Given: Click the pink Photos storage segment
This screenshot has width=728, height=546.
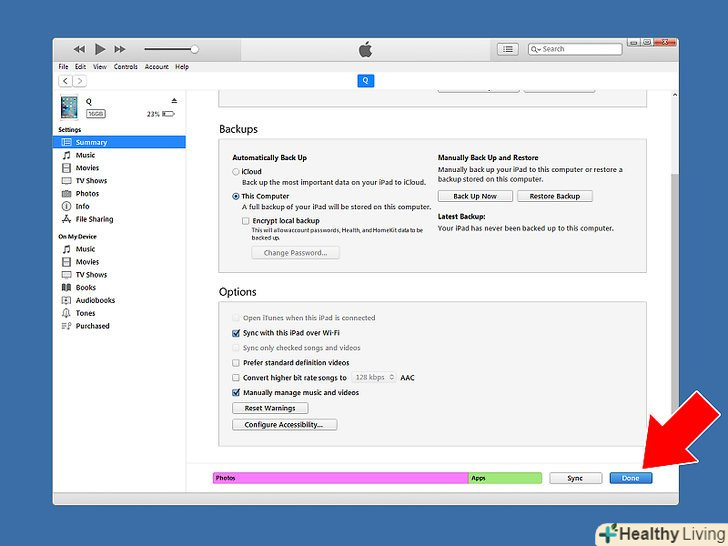Looking at the screenshot, I should tap(340, 478).
